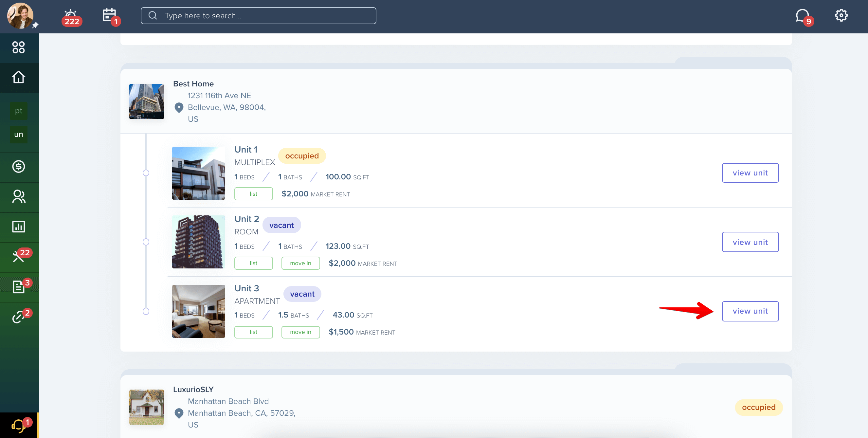The height and width of the screenshot is (438, 868).
Task: Click 'list' button for Unit 1
Action: (x=253, y=194)
